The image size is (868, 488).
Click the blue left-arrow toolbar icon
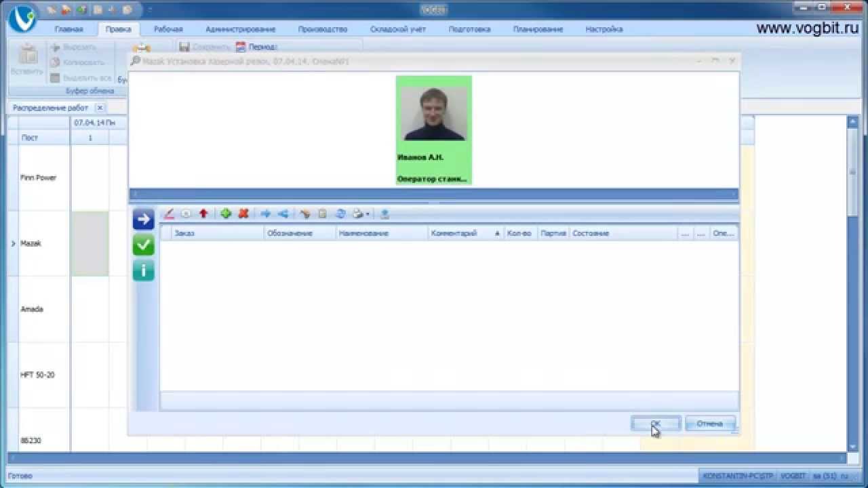(283, 213)
